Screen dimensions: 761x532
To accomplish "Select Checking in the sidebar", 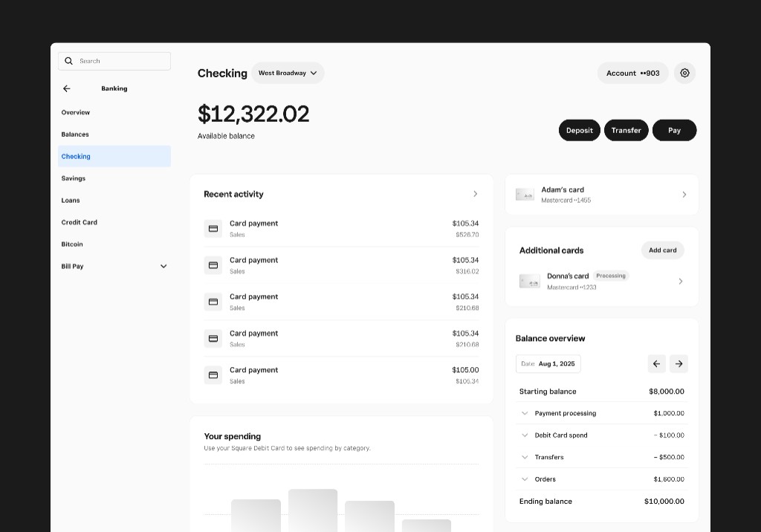I will pyautogui.click(x=114, y=156).
